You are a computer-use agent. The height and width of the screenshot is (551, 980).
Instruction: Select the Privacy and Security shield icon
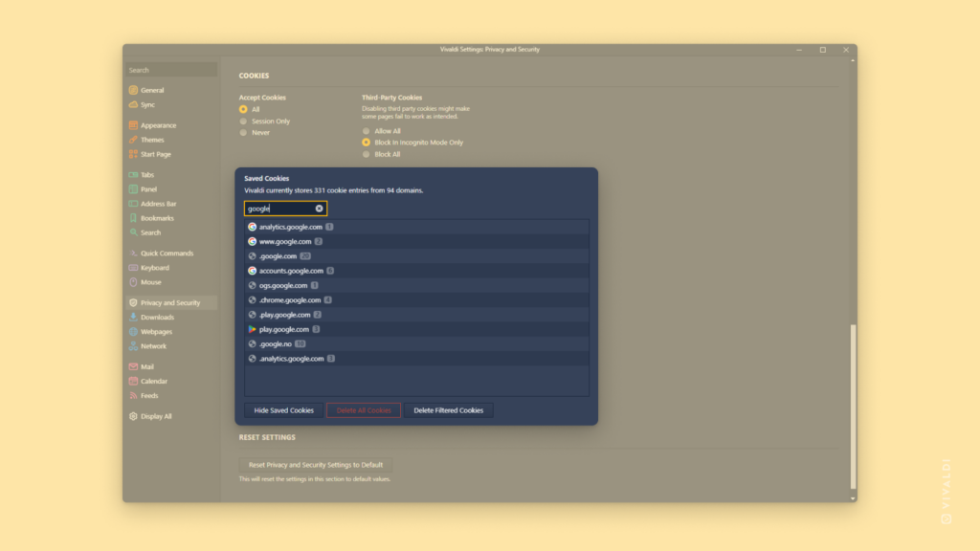pos(133,302)
